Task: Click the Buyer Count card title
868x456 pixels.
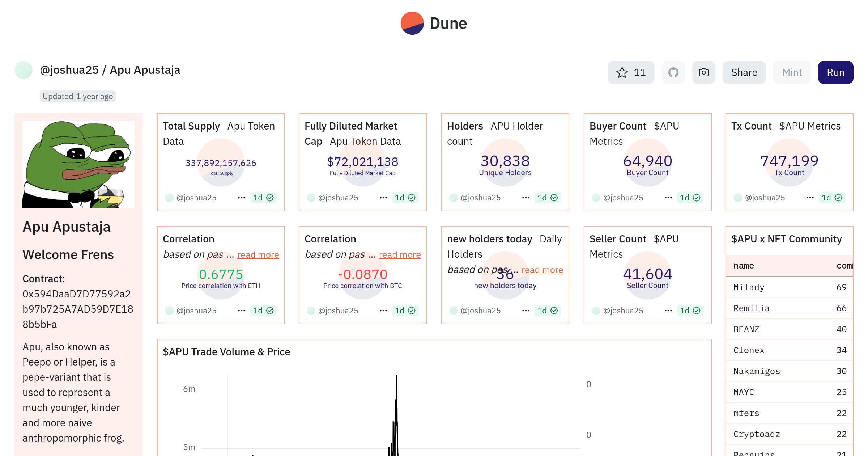Action: coord(618,126)
